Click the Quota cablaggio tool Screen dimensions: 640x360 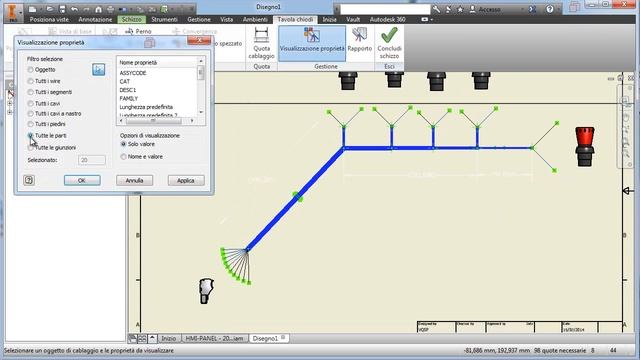[261, 43]
